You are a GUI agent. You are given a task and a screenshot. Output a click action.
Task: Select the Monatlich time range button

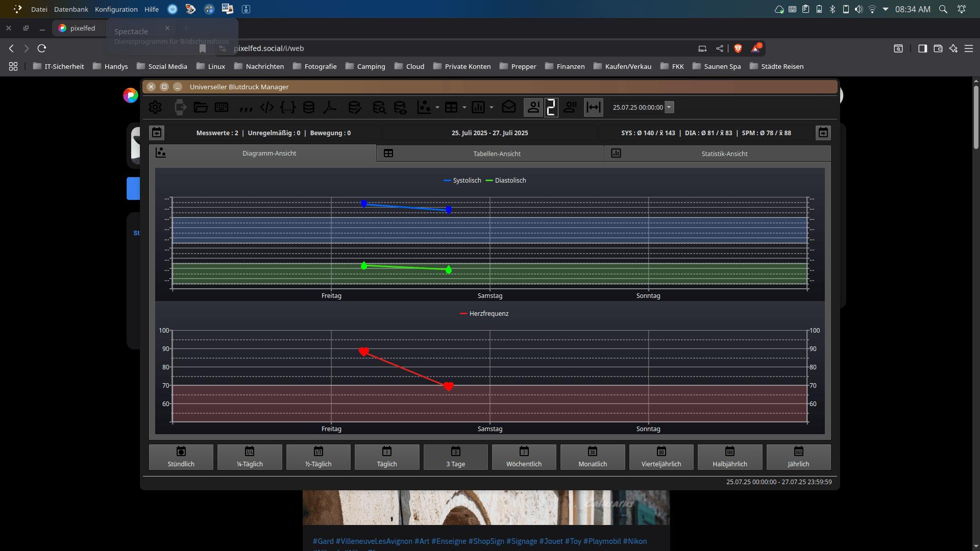593,457
